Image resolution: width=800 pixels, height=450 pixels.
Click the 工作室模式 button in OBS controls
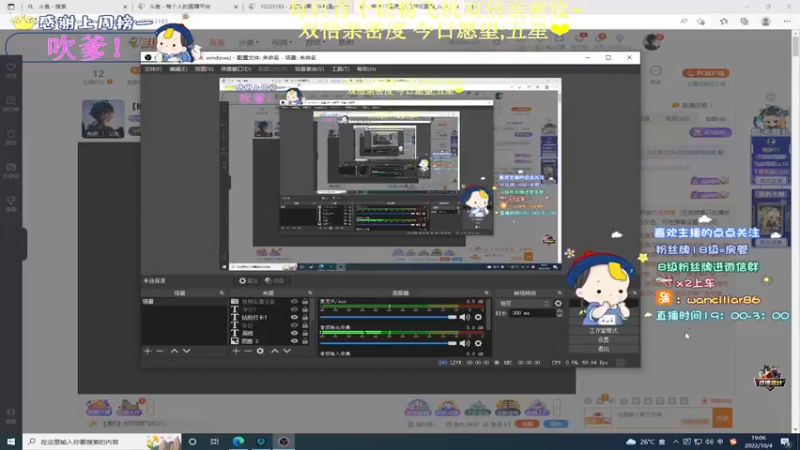604,331
